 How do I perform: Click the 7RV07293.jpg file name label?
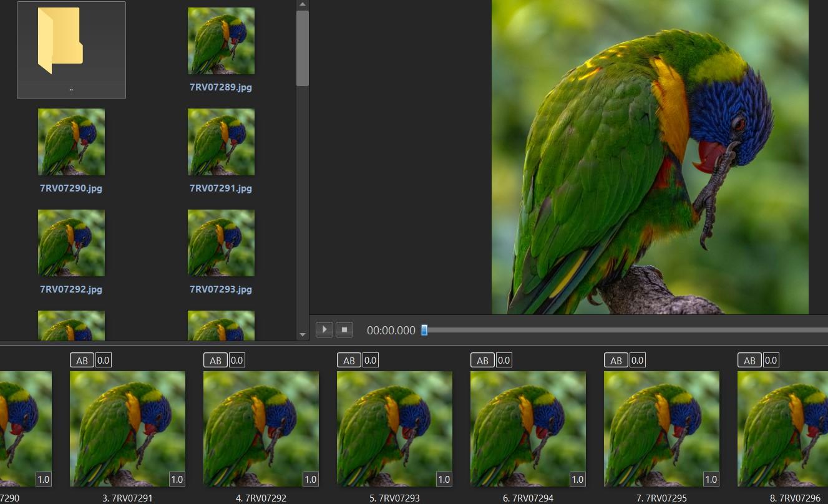[221, 289]
